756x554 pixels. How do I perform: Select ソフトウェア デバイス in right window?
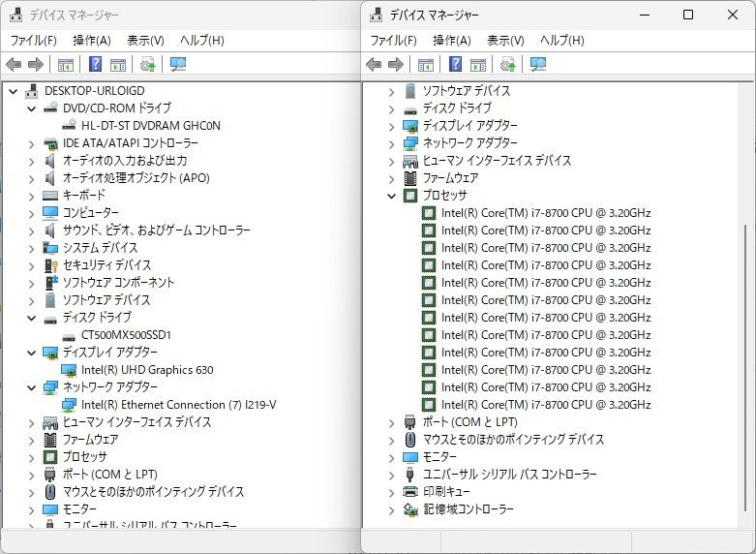[467, 91]
